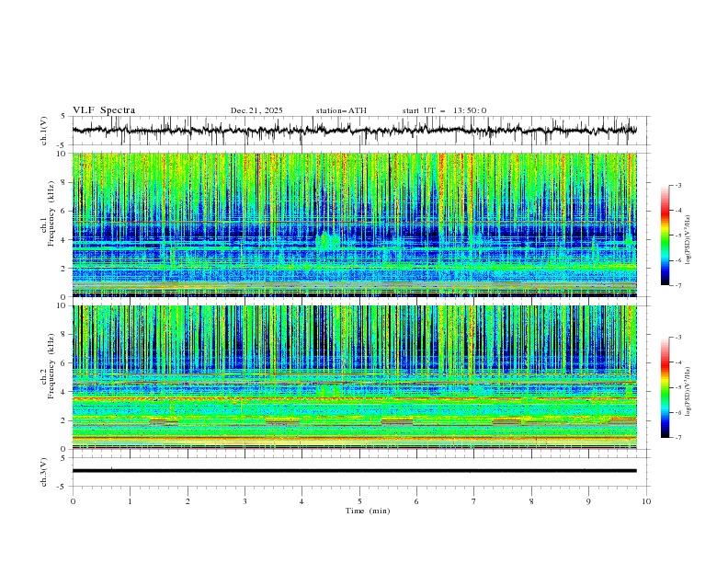Click the "ch.1(V)" waveform axis label

(x=44, y=131)
